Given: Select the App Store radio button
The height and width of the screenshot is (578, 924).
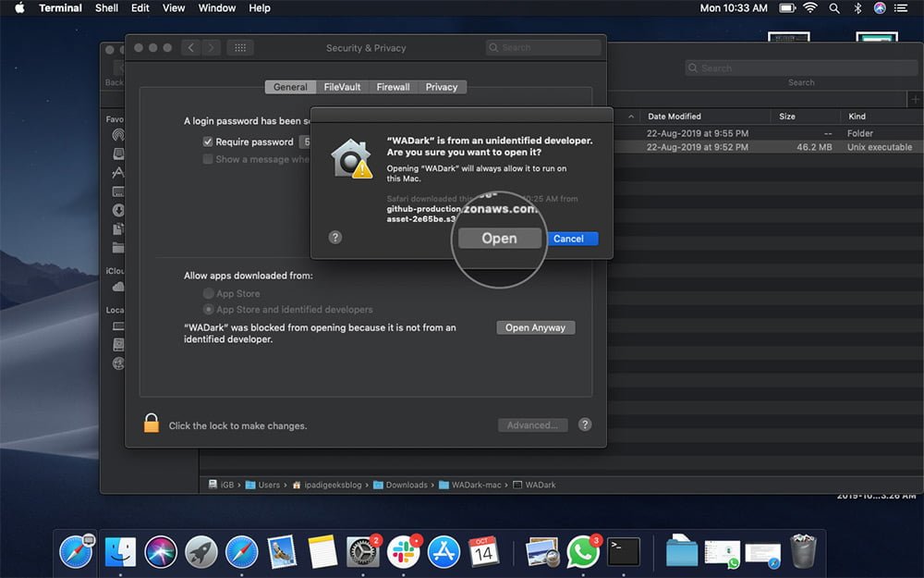Looking at the screenshot, I should tap(208, 293).
